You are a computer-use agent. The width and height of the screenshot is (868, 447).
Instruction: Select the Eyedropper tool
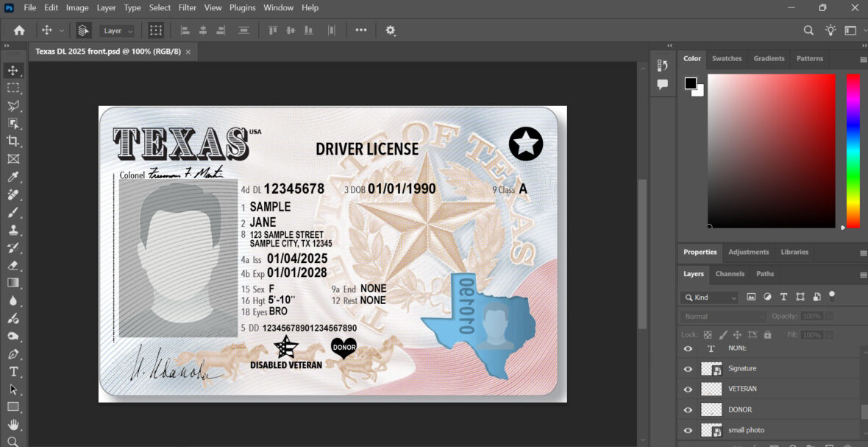pyautogui.click(x=13, y=177)
